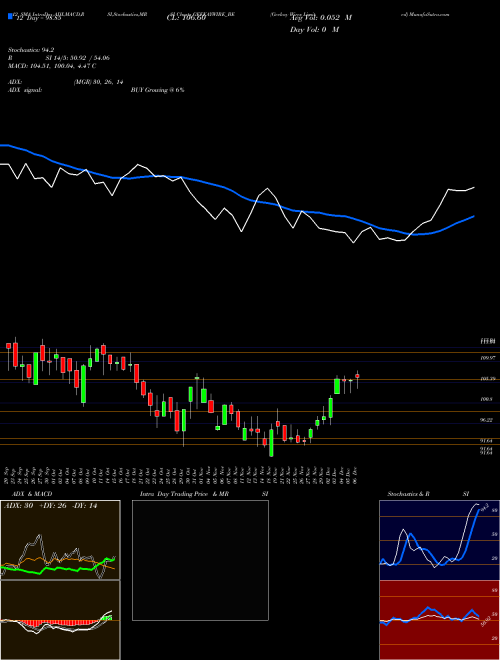
Task: Select the 'BUY Growing @ 6%' signal text
Action: click(157, 90)
